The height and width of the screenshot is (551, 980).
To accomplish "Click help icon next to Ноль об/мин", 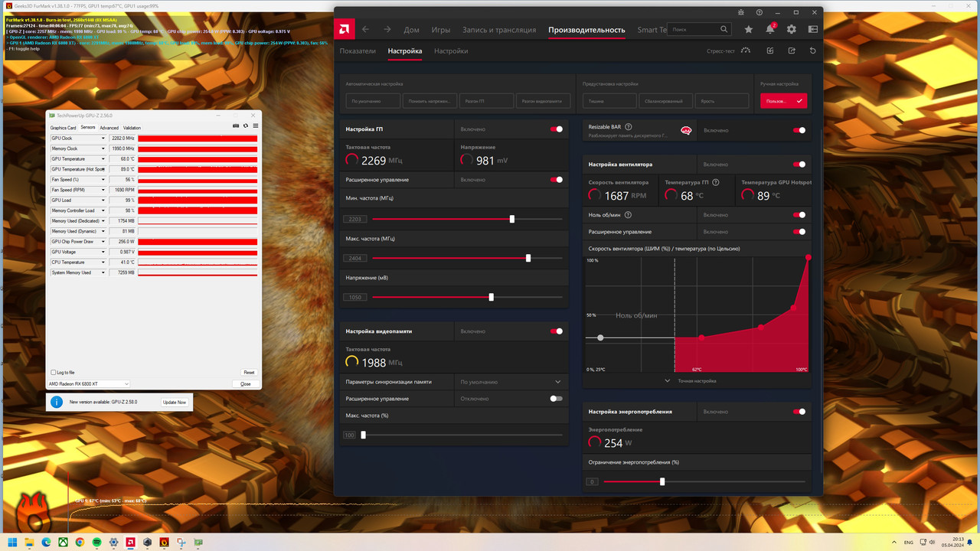I will 628,215.
